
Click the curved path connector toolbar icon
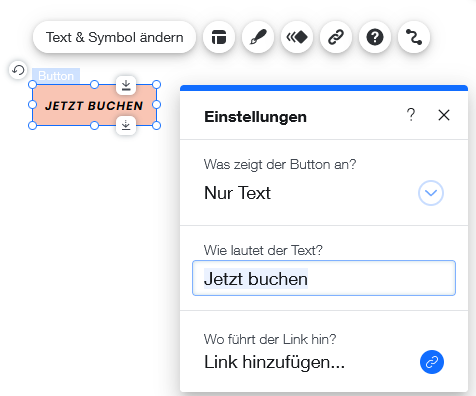(x=414, y=37)
